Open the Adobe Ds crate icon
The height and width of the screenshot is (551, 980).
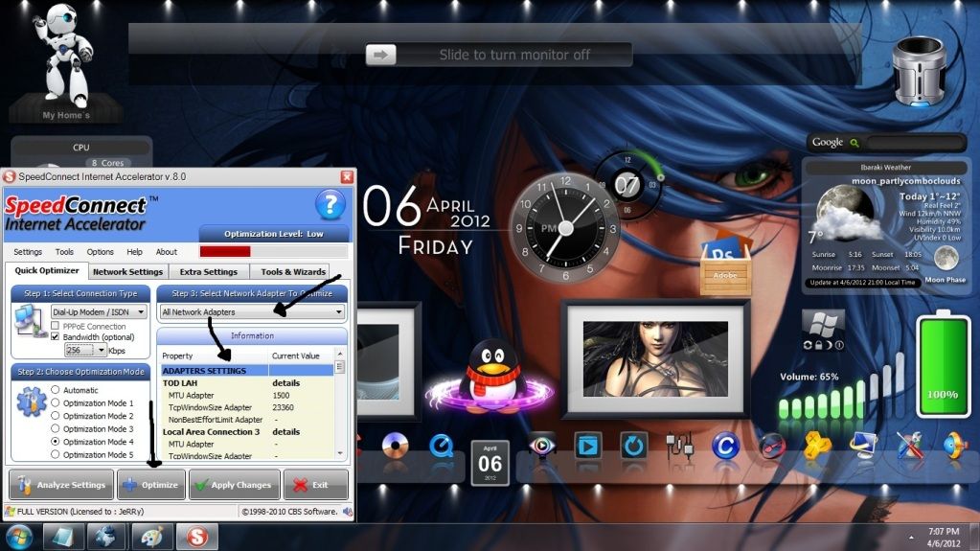pos(725,263)
